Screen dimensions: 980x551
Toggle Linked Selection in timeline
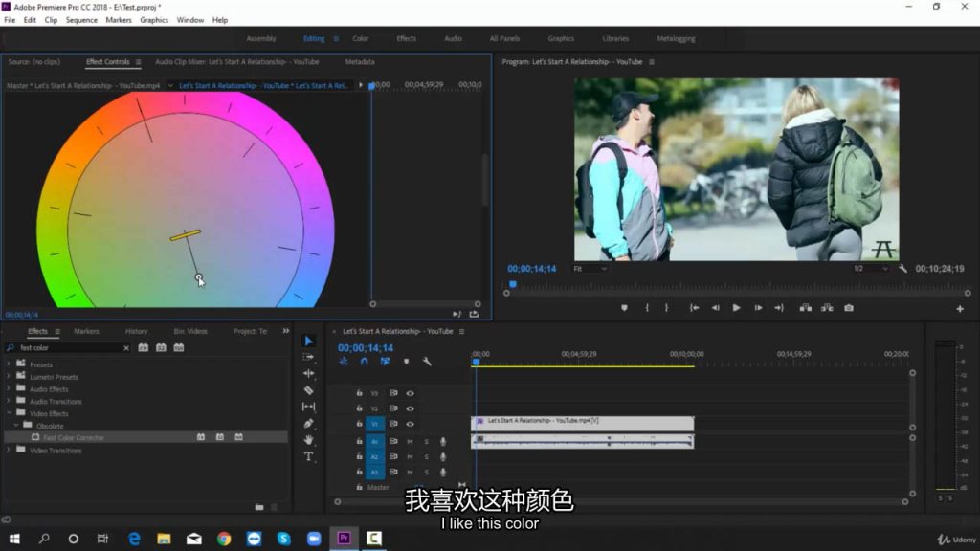click(385, 362)
